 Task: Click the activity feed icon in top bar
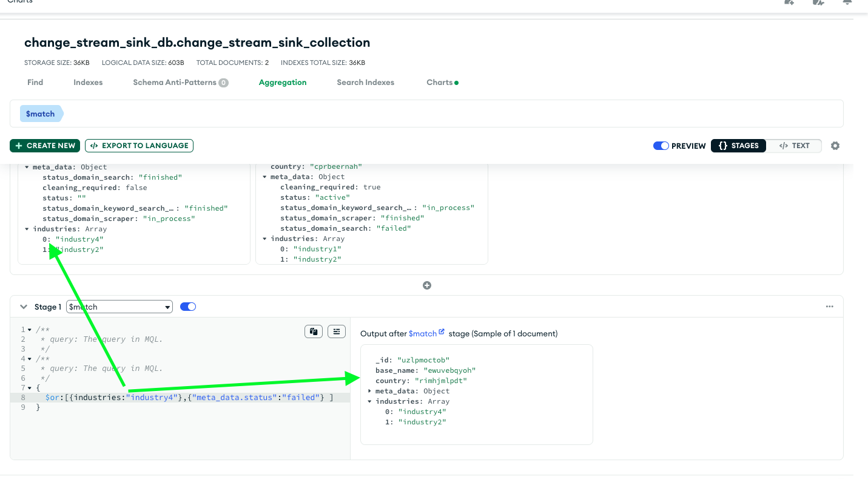[818, 2]
